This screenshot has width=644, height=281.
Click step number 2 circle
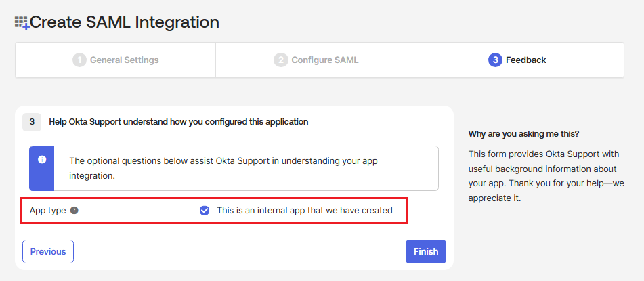click(x=280, y=60)
